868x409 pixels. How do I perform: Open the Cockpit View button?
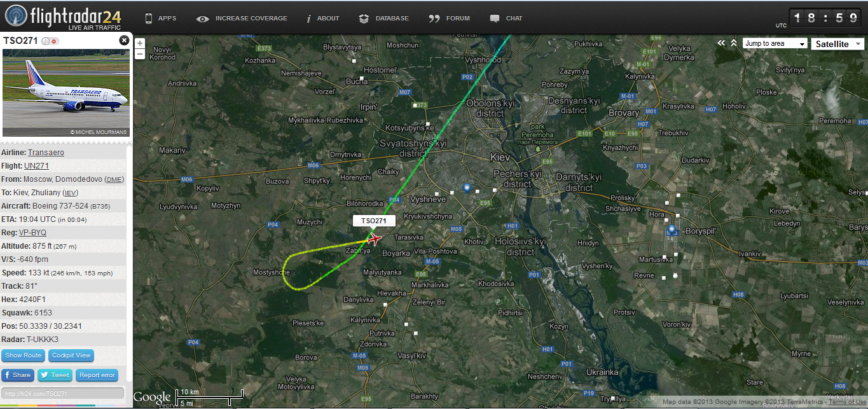(71, 356)
